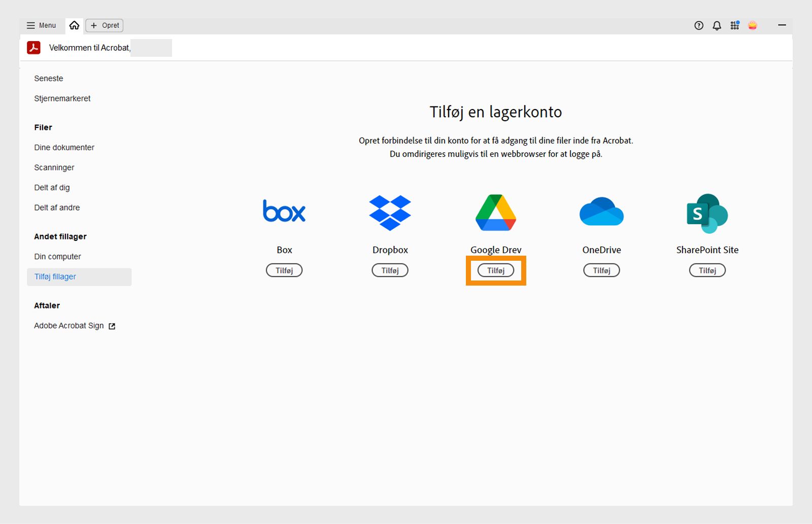Click Tilføj under Google Drev
812x524 pixels.
click(x=495, y=270)
